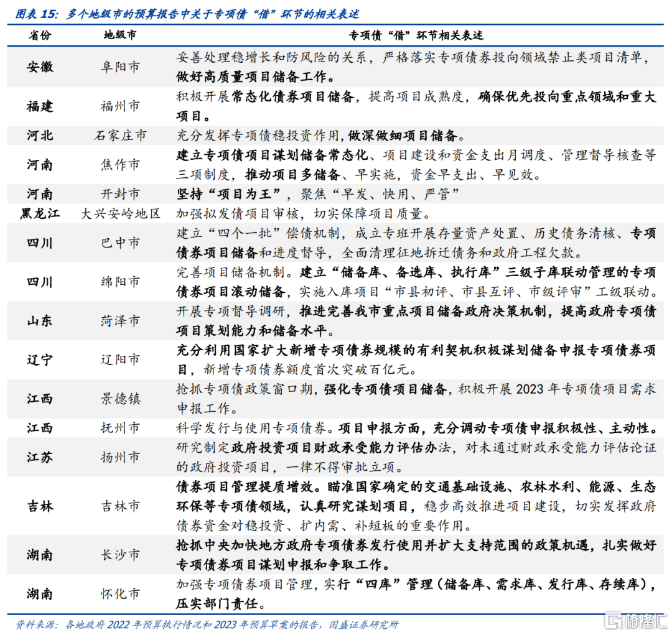Image resolution: width=672 pixels, height=635 pixels.
Task: Click the text '新增专项债券额度首次突破百亿元'
Action: tap(306, 369)
